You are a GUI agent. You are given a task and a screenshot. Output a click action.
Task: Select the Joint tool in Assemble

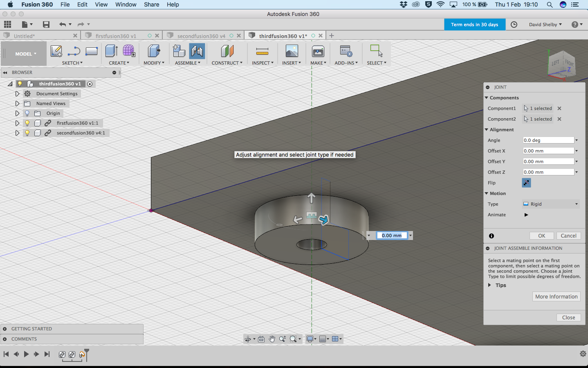pyautogui.click(x=197, y=52)
